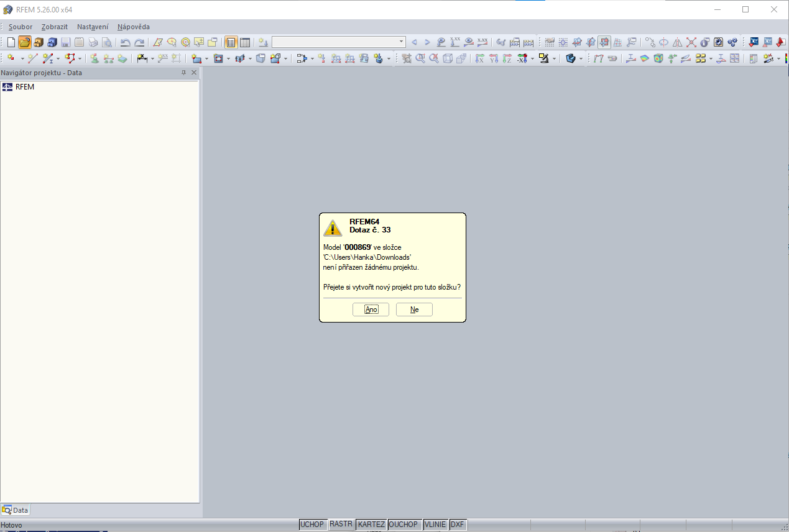The image size is (789, 532).
Task: Expand the New Member dropdown arrow
Action: (58, 58)
